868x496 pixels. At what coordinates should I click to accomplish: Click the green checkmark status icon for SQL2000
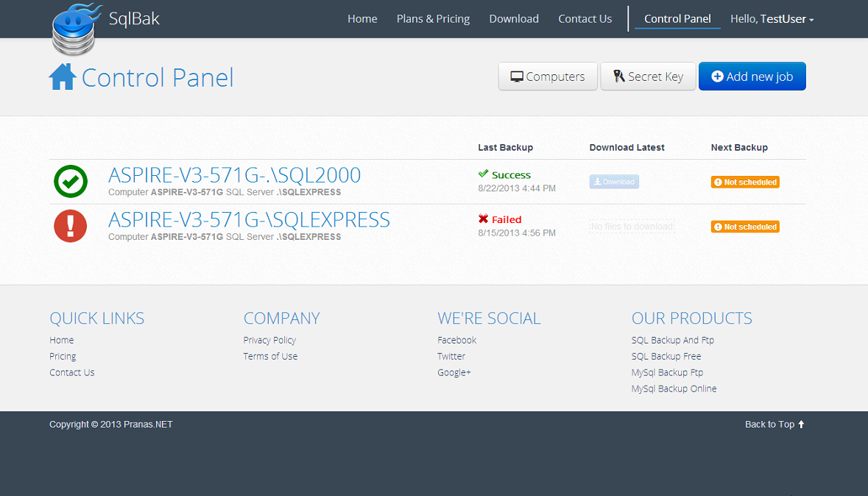(x=70, y=181)
